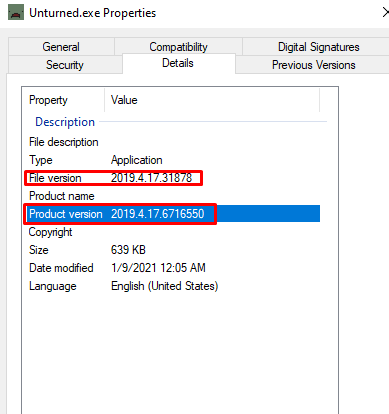
Task: Select the Date modified label
Action: (x=61, y=268)
